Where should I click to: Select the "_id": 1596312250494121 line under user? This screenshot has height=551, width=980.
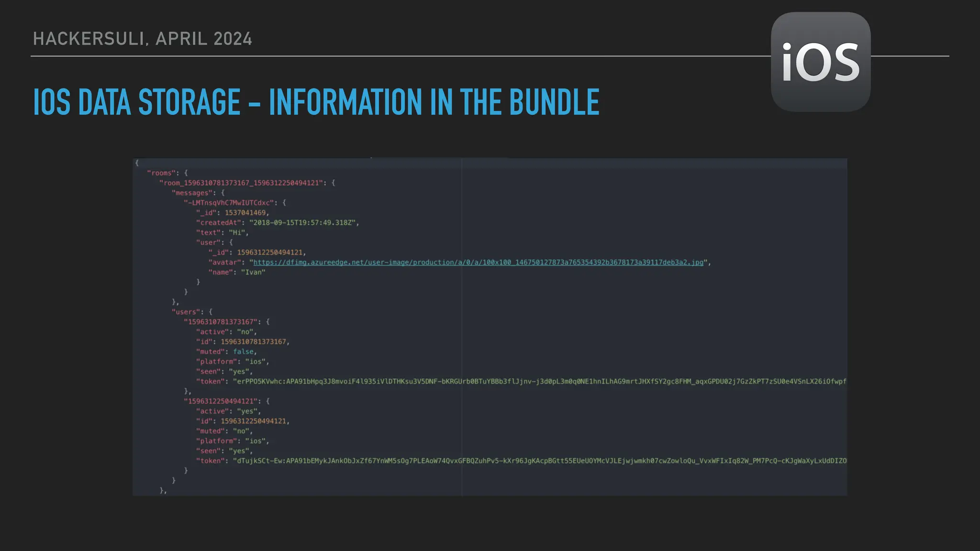[257, 252]
